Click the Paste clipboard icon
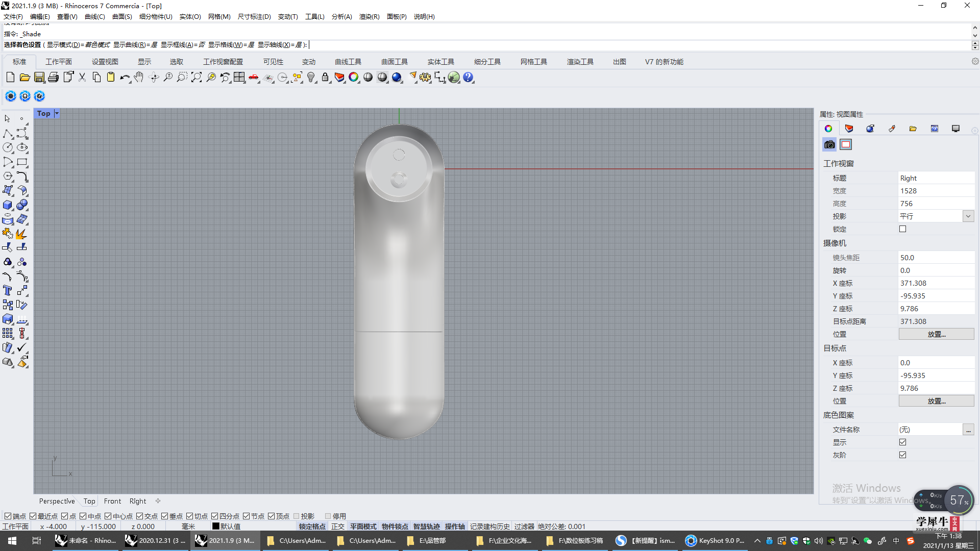Viewport: 980px width, 551px height. tap(111, 78)
